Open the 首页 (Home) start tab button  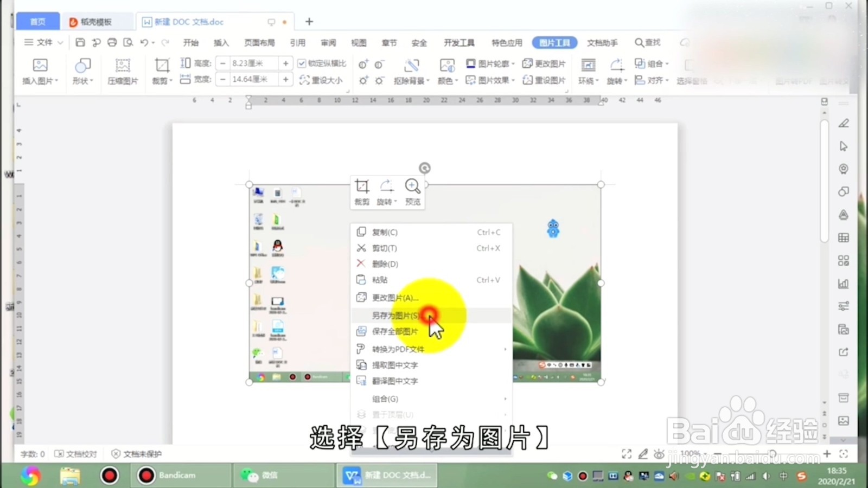coord(37,21)
